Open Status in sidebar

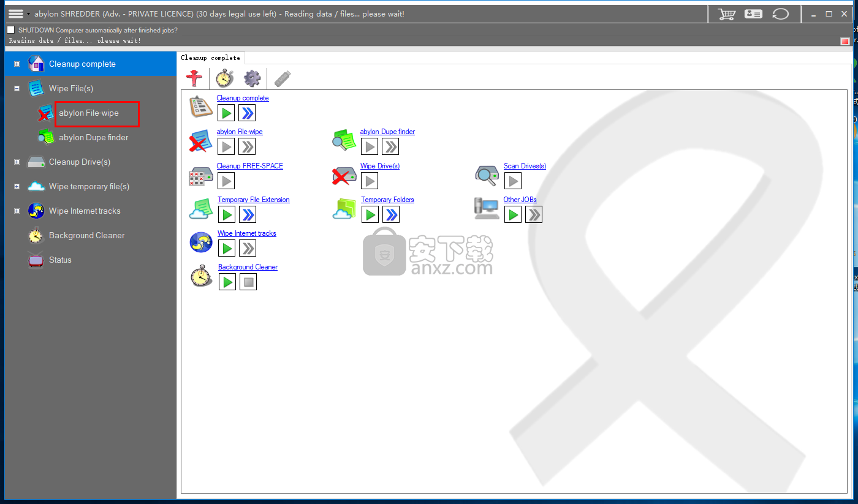click(60, 260)
